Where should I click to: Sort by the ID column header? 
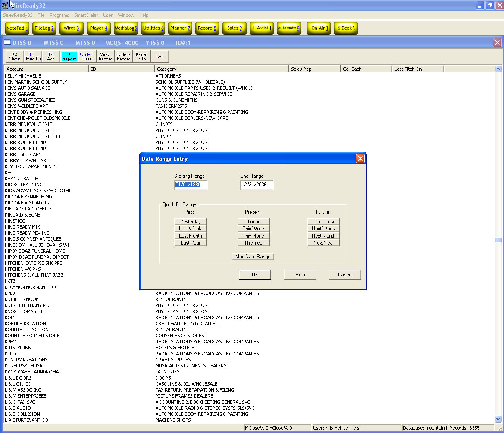coord(122,69)
